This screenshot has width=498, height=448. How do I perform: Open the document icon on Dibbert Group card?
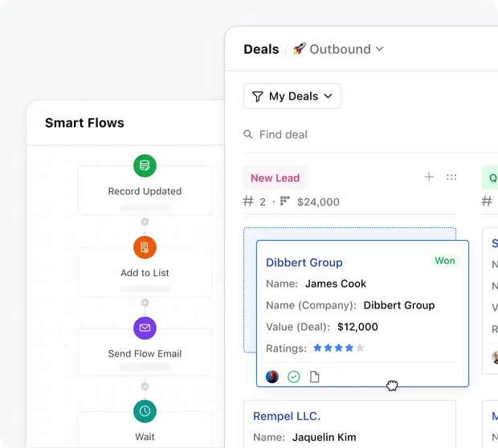pos(314,377)
